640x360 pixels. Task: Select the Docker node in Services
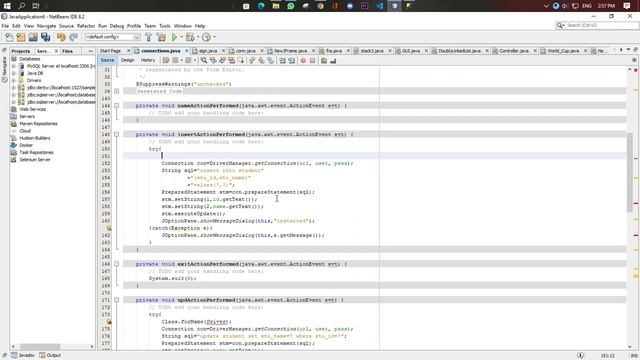click(26, 145)
